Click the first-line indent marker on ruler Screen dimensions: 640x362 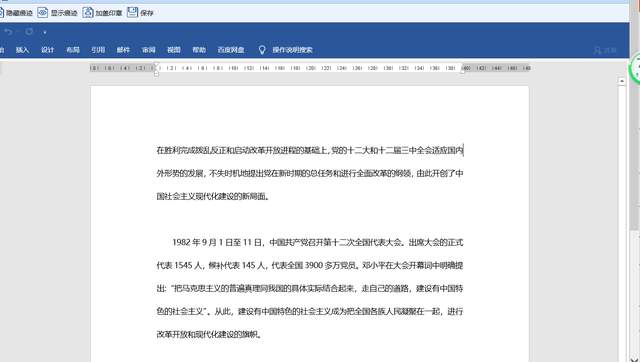tap(156, 66)
